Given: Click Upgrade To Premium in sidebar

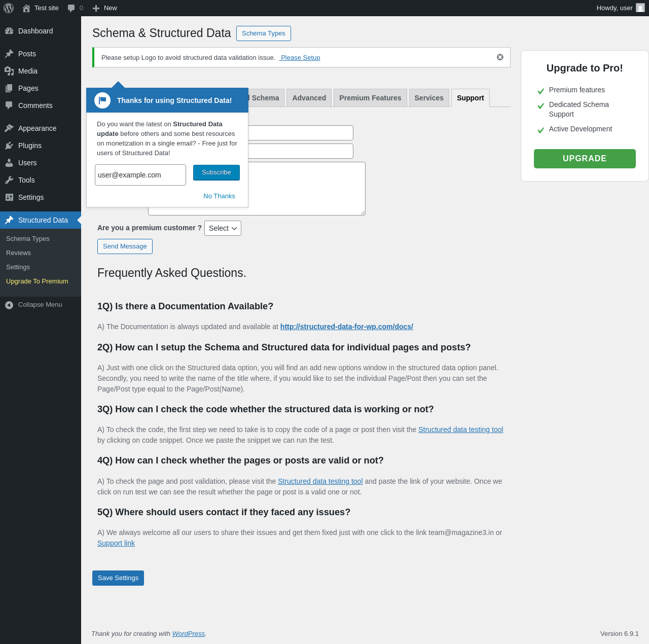Looking at the screenshot, I should point(37,281).
